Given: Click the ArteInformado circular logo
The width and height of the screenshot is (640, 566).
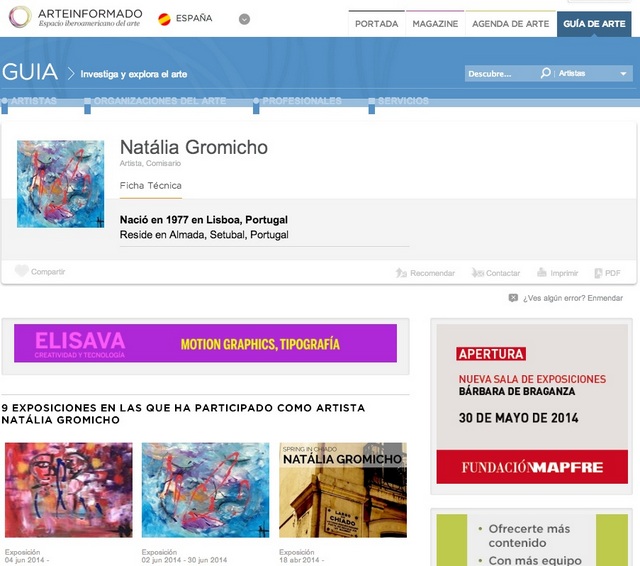Looking at the screenshot, I should pos(20,17).
